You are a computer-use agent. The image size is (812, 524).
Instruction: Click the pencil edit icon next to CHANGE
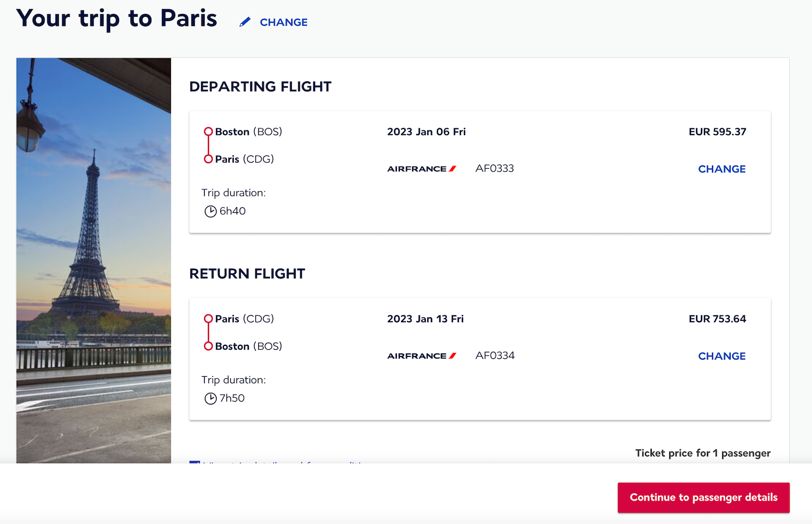[x=246, y=22]
